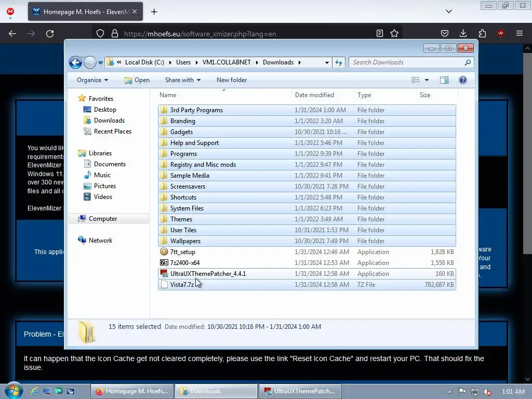Select Desktop under Favorites
Viewport: 532px width, 399px height.
[x=105, y=110]
